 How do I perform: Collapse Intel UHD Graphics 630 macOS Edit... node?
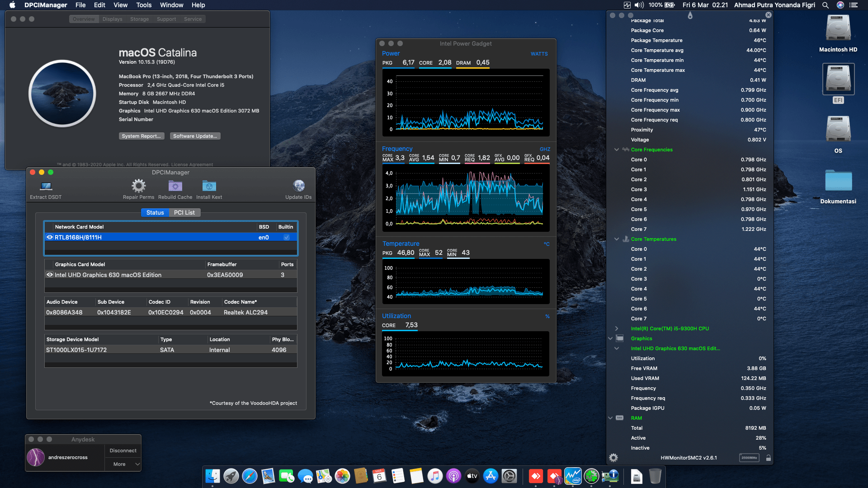(x=616, y=348)
